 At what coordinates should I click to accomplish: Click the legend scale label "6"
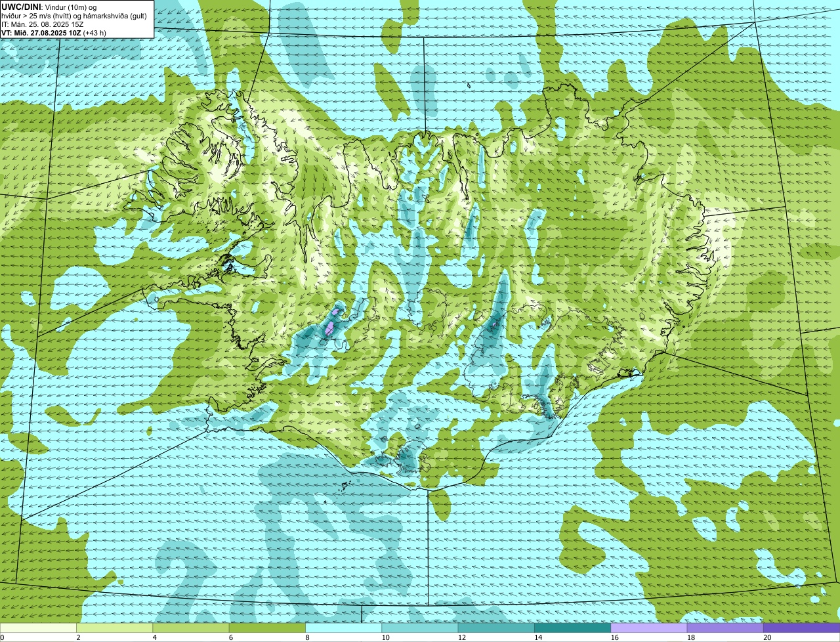(x=230, y=637)
